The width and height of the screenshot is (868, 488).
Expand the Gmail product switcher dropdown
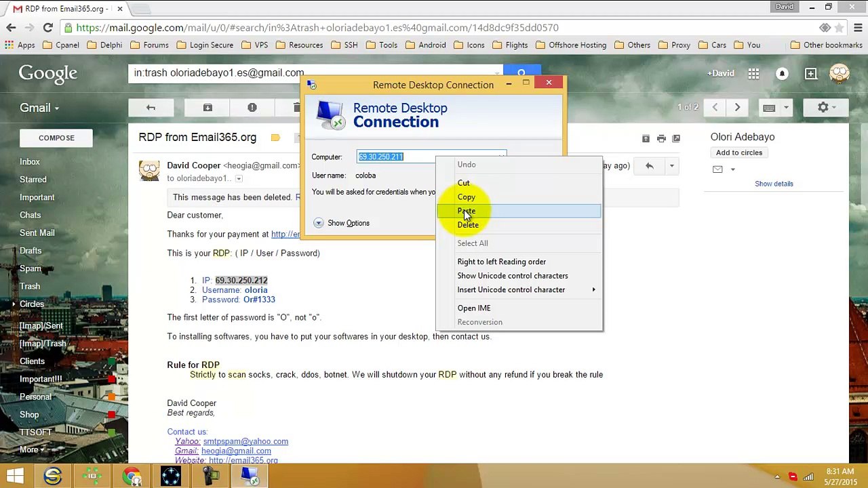(x=39, y=108)
